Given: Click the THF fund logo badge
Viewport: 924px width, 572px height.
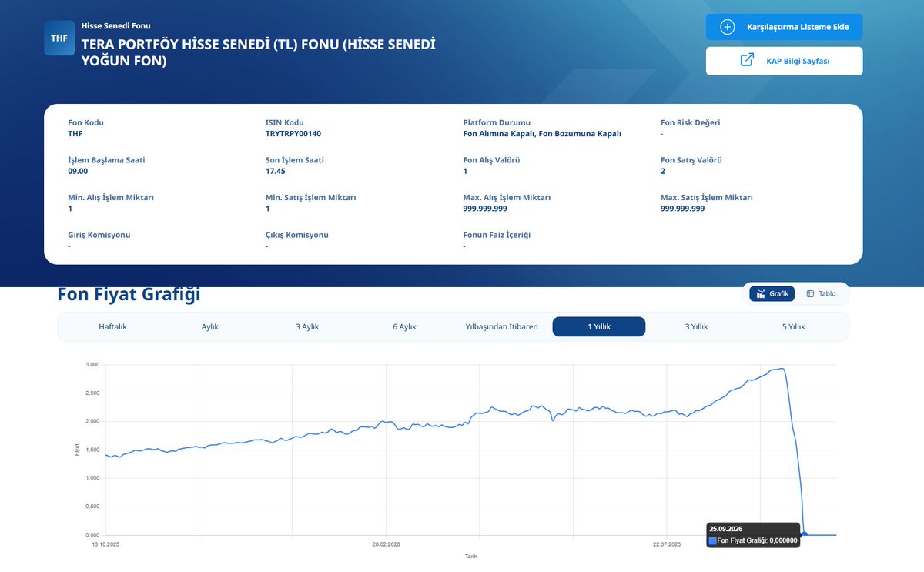Looking at the screenshot, I should point(59,38).
